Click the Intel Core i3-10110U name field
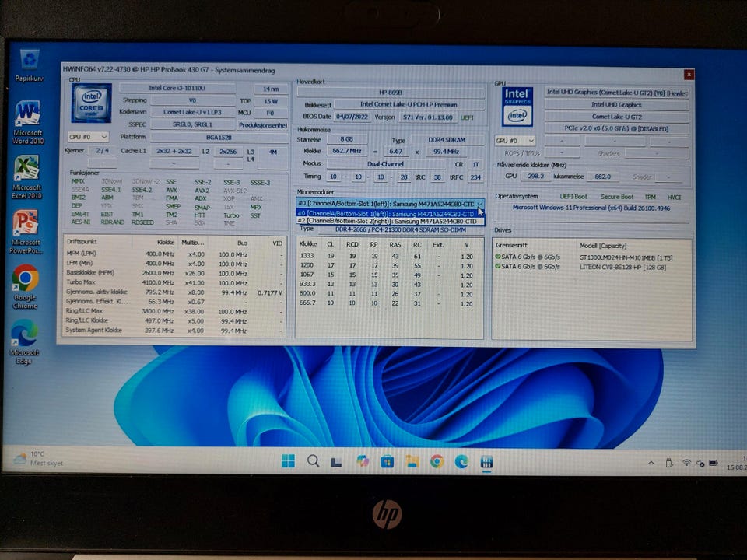The width and height of the screenshot is (747, 560). (x=177, y=88)
